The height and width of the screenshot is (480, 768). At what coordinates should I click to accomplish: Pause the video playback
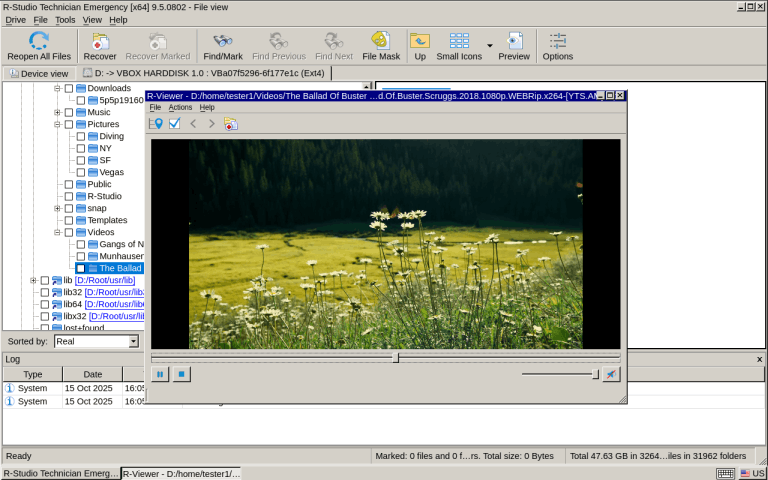[x=160, y=374]
